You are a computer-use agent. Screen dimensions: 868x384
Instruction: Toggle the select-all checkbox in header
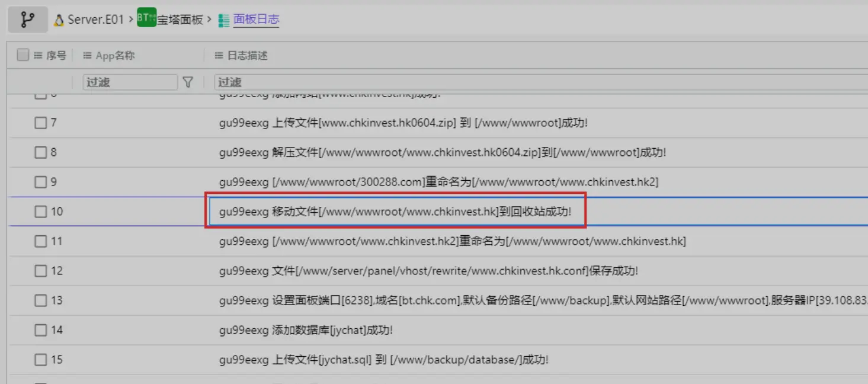point(23,55)
